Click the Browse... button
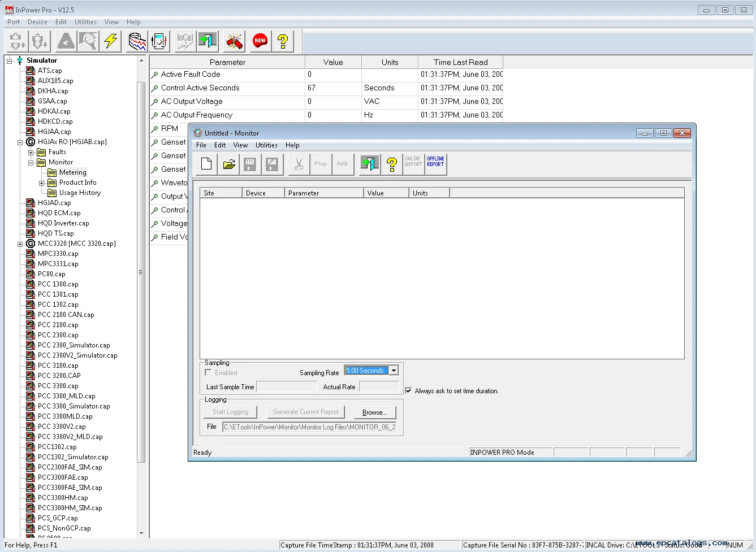 (x=374, y=412)
